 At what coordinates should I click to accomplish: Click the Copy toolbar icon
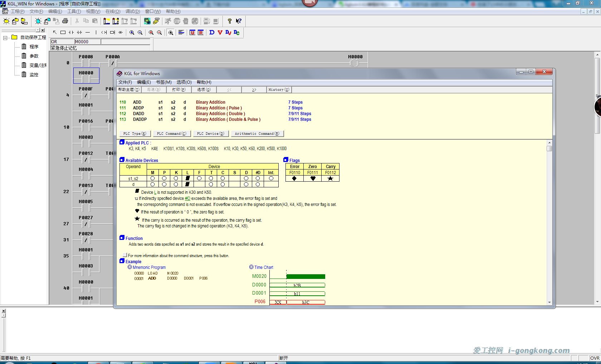(x=86, y=21)
